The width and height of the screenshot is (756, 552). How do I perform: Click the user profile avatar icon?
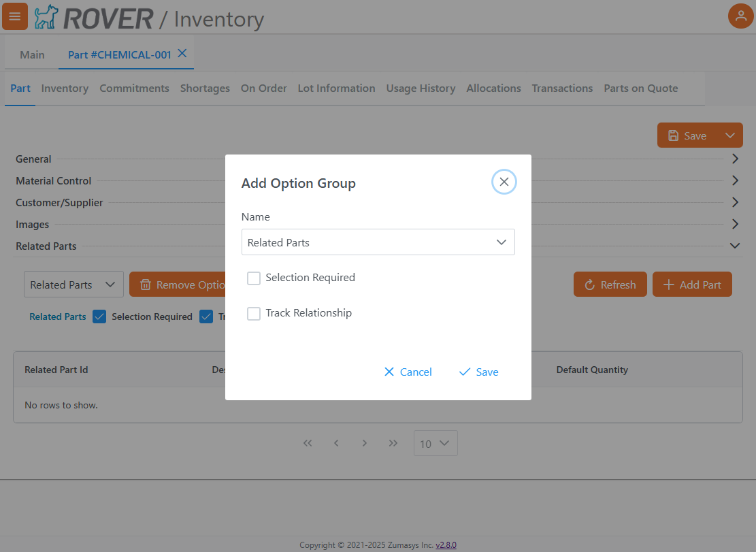point(741,16)
